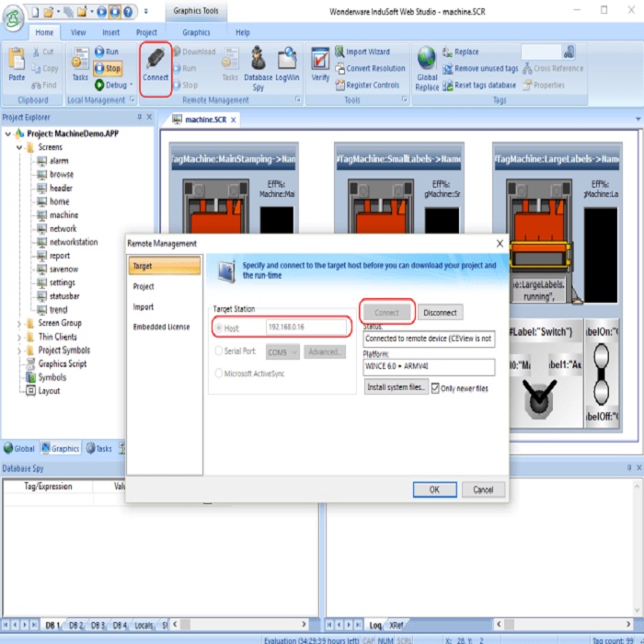This screenshot has width=644, height=644.
Task: Collapse the Screens folder
Action: tap(19, 147)
